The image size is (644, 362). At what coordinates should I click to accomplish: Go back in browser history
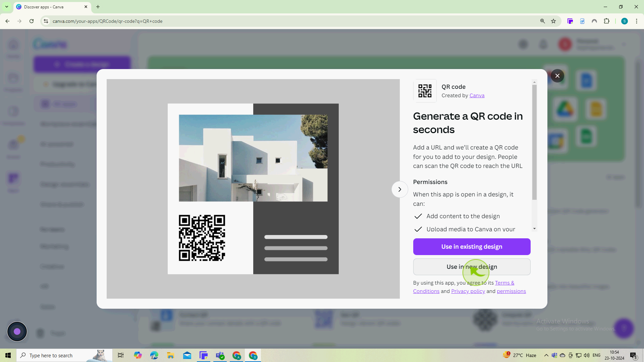[7, 21]
